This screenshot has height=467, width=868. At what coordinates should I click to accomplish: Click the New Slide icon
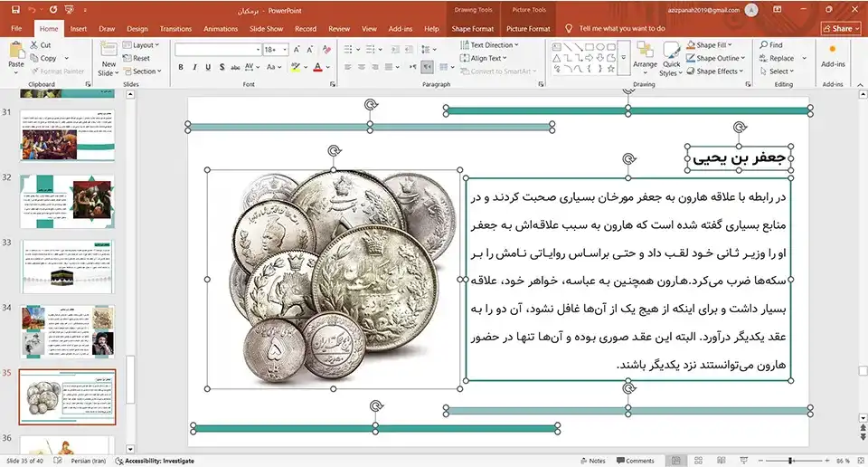pos(108,50)
